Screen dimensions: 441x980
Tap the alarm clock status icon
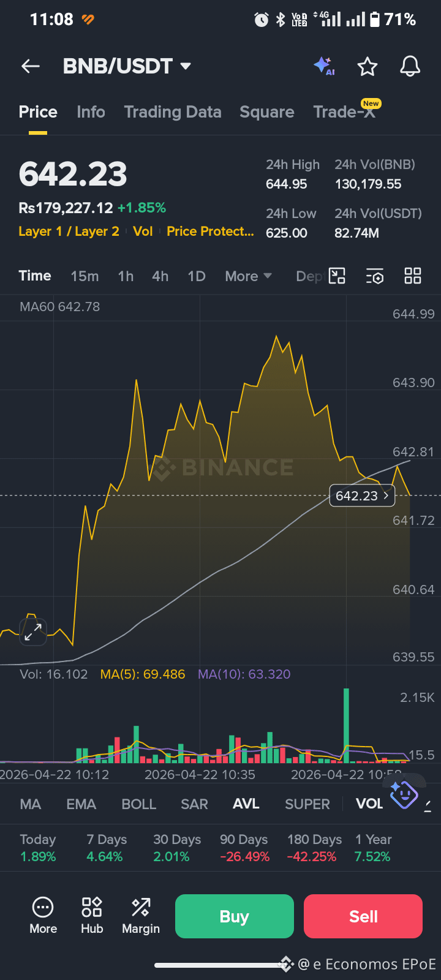coord(262,20)
